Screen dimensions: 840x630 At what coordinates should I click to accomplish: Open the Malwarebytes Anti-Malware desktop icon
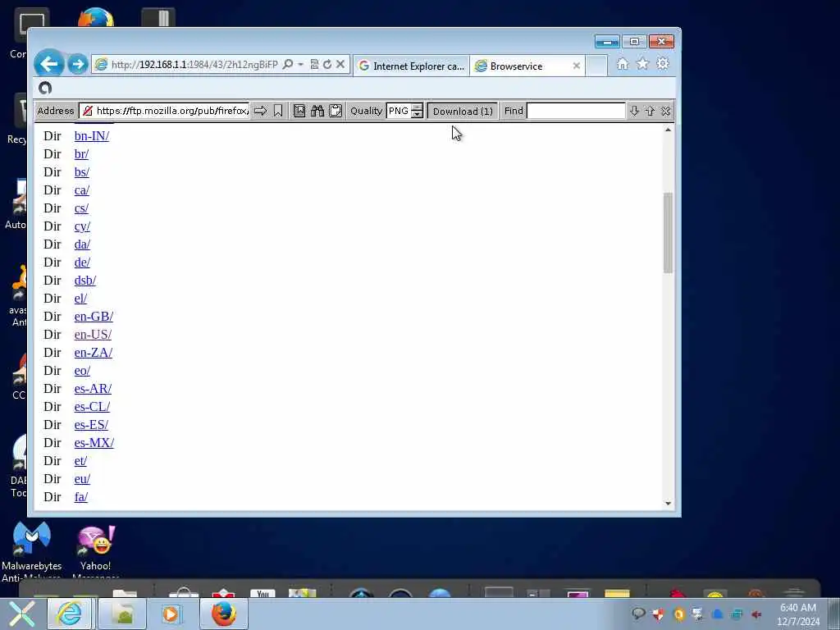(32, 552)
